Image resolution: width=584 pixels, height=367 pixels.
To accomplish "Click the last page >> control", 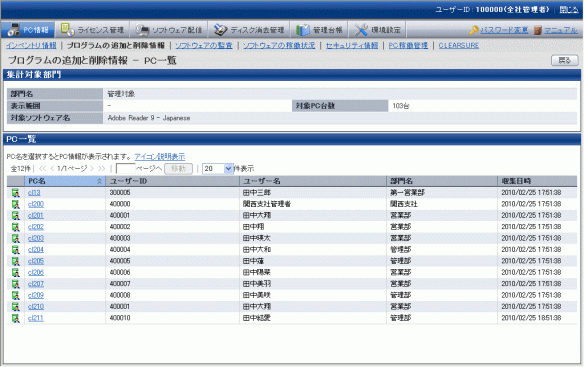I will (x=102, y=169).
